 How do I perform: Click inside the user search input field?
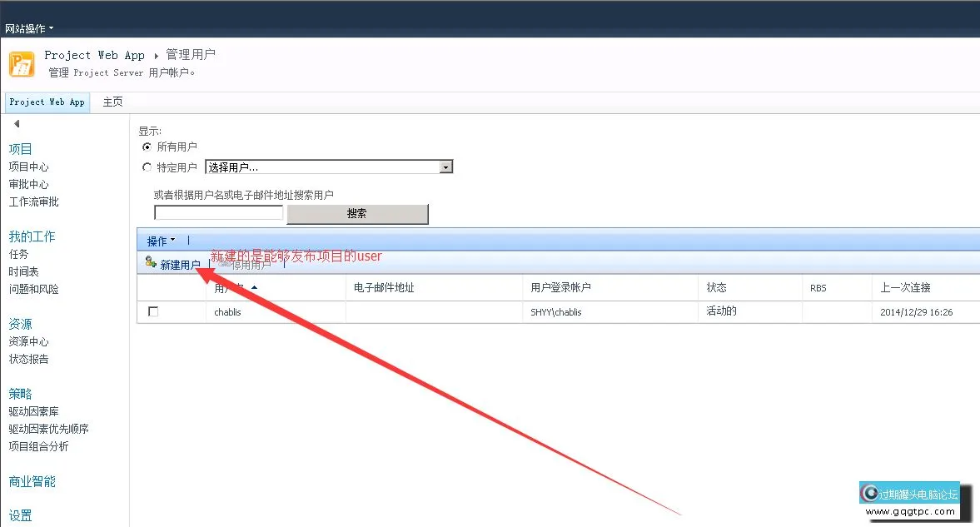point(218,213)
